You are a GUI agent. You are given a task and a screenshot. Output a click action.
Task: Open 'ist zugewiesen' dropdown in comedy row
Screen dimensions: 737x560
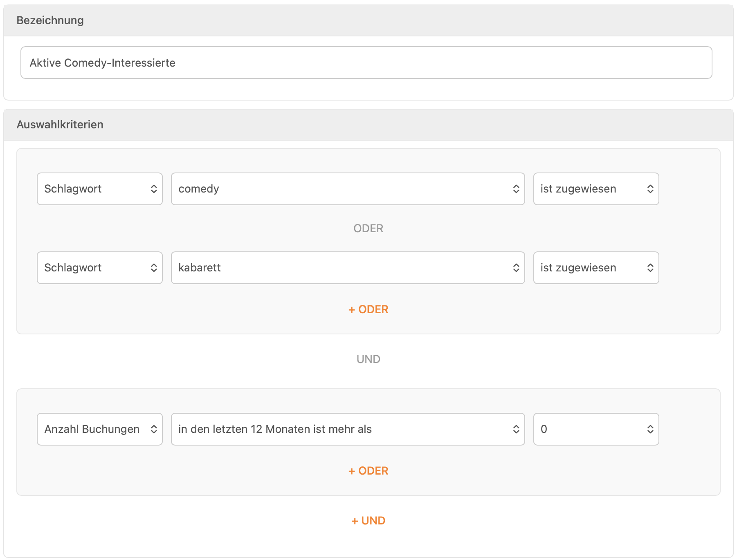click(595, 189)
